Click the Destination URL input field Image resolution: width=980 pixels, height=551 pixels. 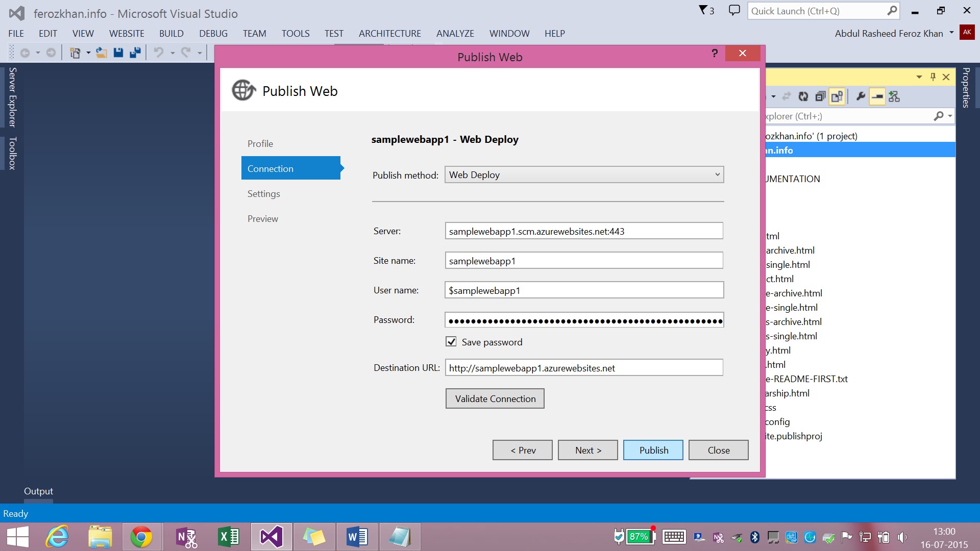(584, 368)
